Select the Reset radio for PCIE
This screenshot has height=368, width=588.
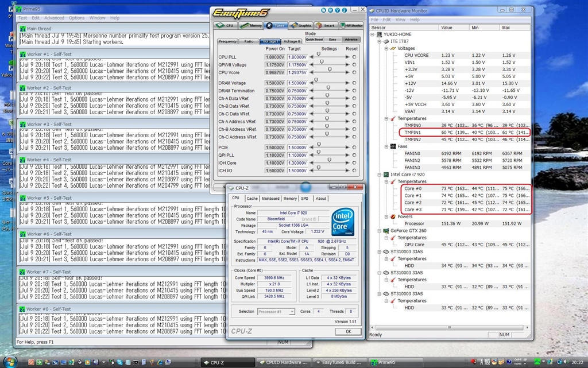[x=354, y=148]
